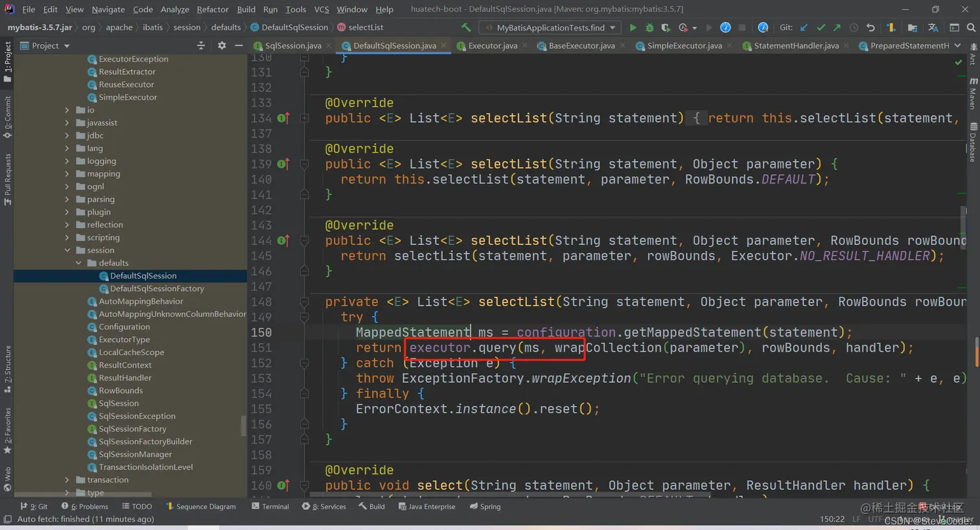
Task: Toggle fold marker at line 152 catch
Action: coord(304,363)
